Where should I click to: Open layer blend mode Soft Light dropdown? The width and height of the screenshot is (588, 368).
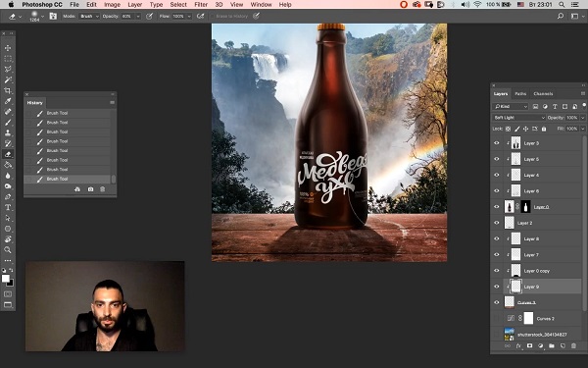pyautogui.click(x=518, y=118)
